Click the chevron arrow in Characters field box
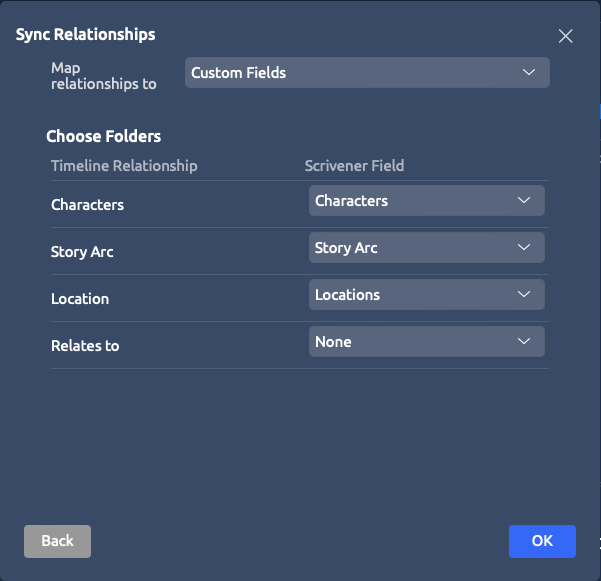Viewport: 601px width, 581px height. point(524,200)
